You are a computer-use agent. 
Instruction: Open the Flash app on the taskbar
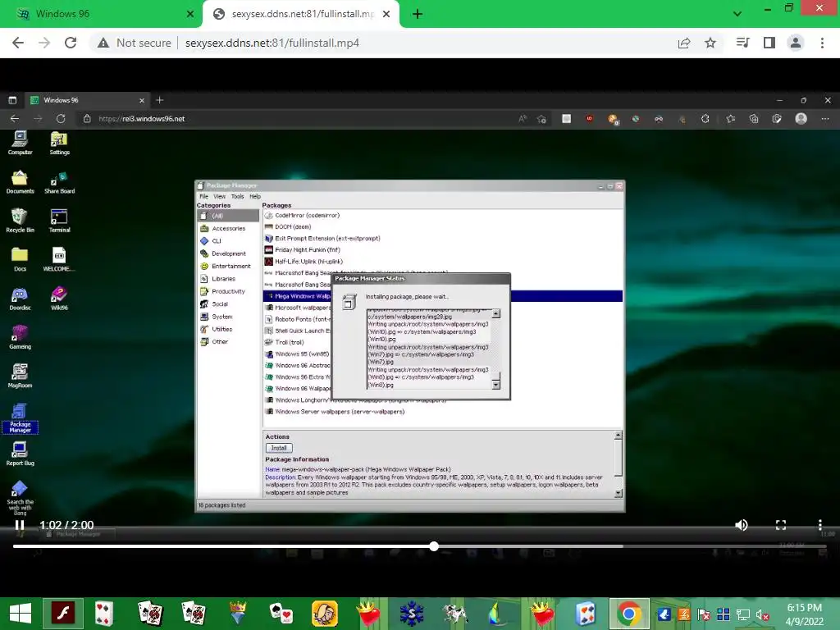point(63,614)
